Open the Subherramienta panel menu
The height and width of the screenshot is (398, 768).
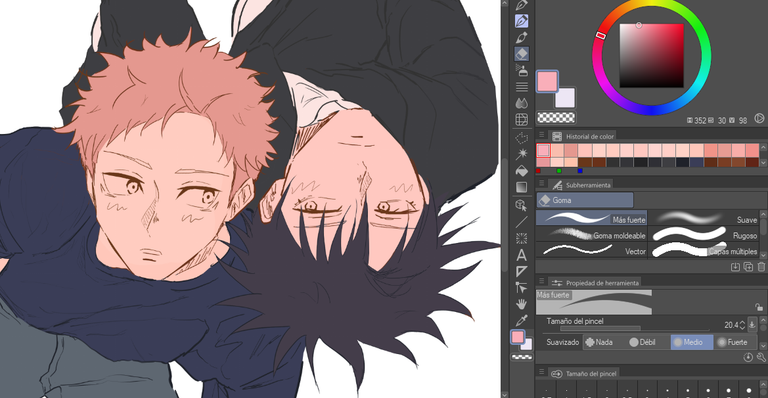point(541,184)
